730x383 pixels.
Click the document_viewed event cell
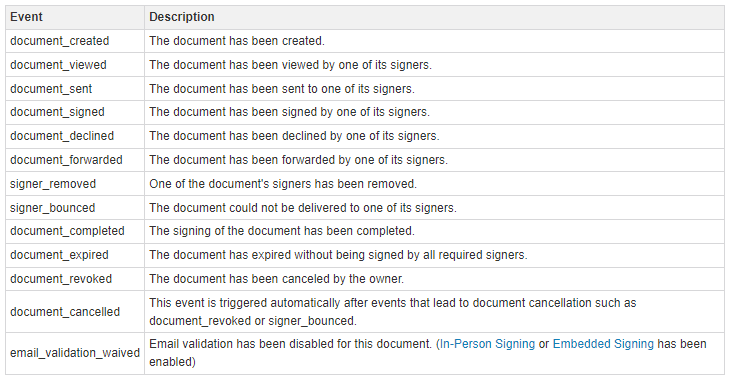pyautogui.click(x=75, y=65)
